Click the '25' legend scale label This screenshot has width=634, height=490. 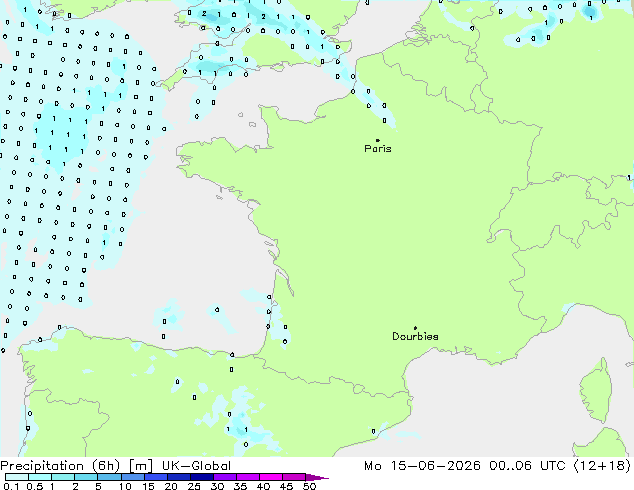coord(194,486)
